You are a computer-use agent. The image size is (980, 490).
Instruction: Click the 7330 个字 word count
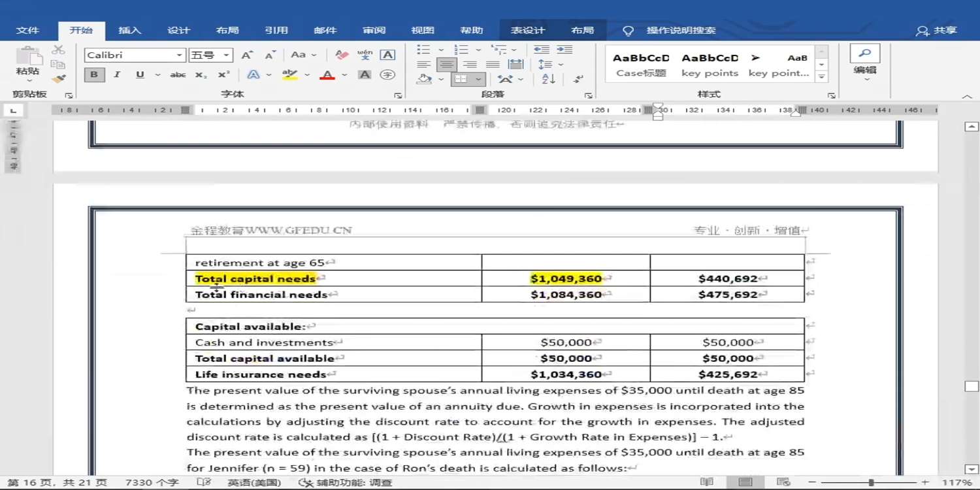(152, 483)
